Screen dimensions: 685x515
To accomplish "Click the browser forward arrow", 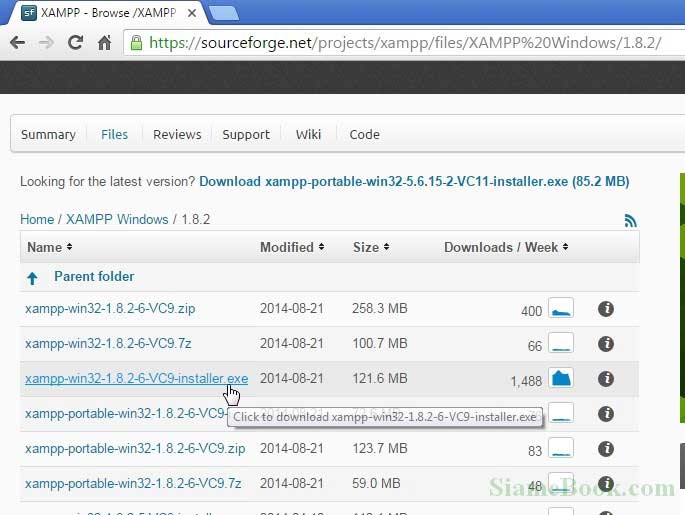I will point(46,43).
